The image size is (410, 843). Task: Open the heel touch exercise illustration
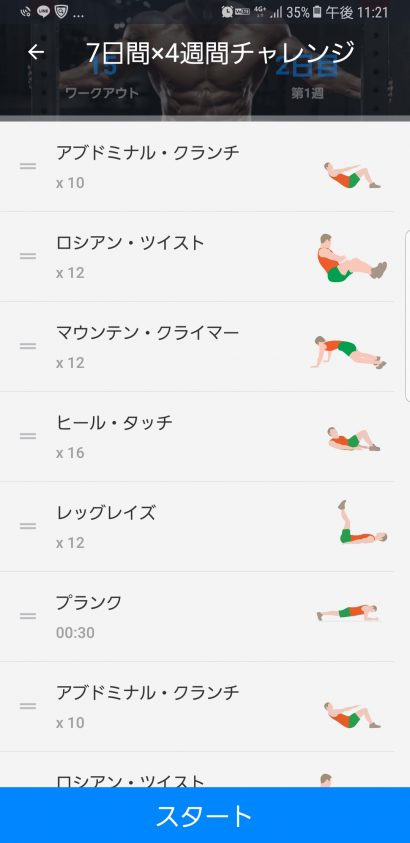click(x=354, y=439)
